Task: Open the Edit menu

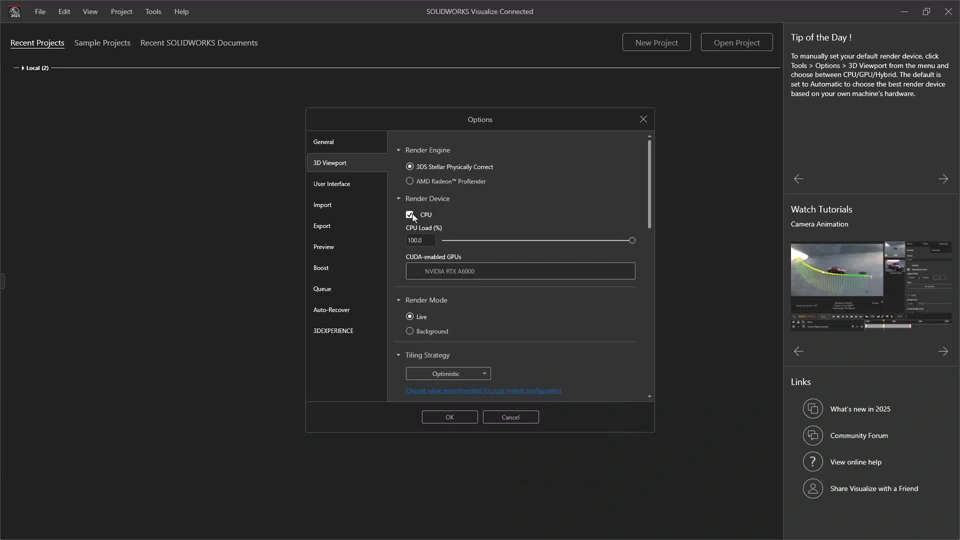Action: pos(64,12)
